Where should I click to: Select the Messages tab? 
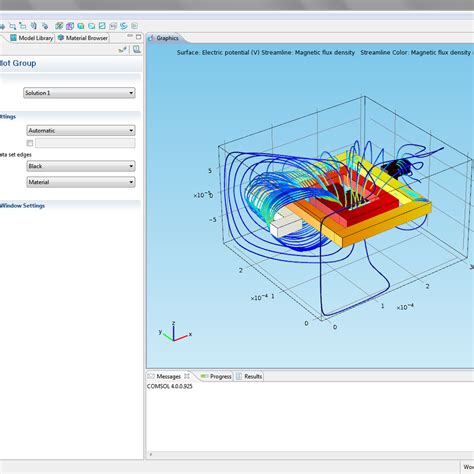point(169,376)
